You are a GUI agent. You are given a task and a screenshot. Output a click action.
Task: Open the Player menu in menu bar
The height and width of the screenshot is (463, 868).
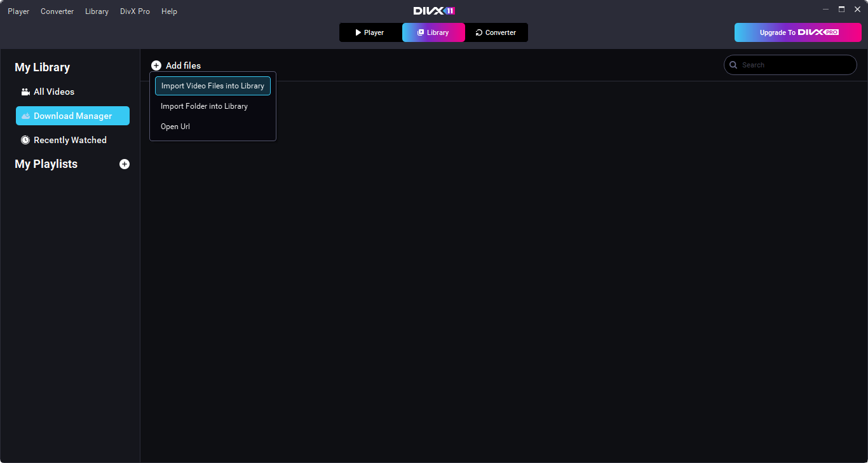tap(18, 11)
